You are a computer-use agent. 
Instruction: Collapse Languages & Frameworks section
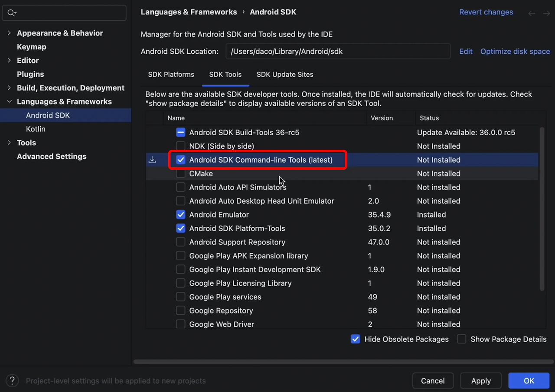9,101
